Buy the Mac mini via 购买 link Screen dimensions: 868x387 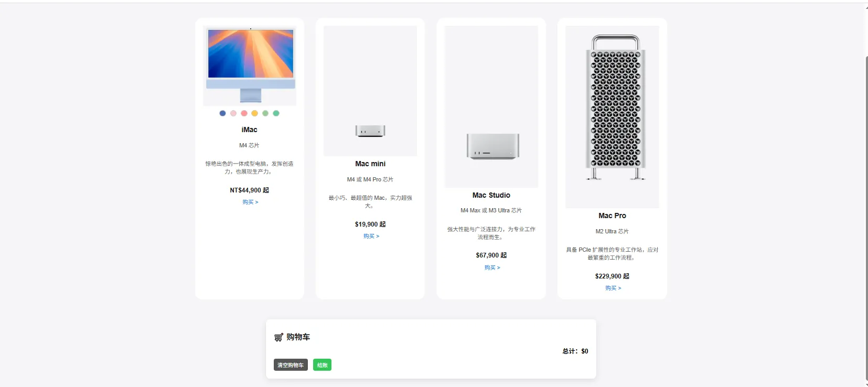[x=371, y=236]
